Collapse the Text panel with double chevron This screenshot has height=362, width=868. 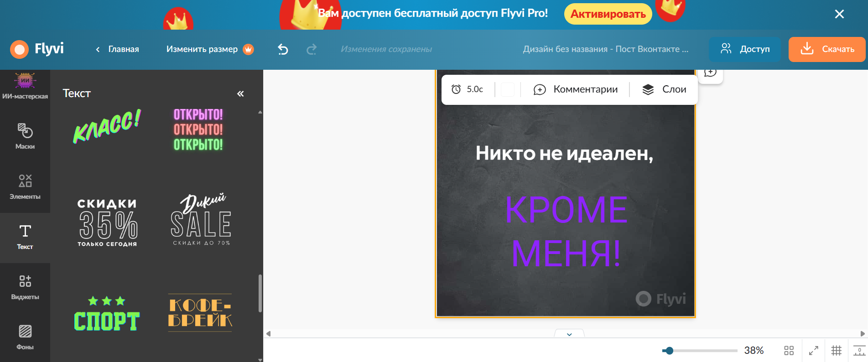point(240,93)
